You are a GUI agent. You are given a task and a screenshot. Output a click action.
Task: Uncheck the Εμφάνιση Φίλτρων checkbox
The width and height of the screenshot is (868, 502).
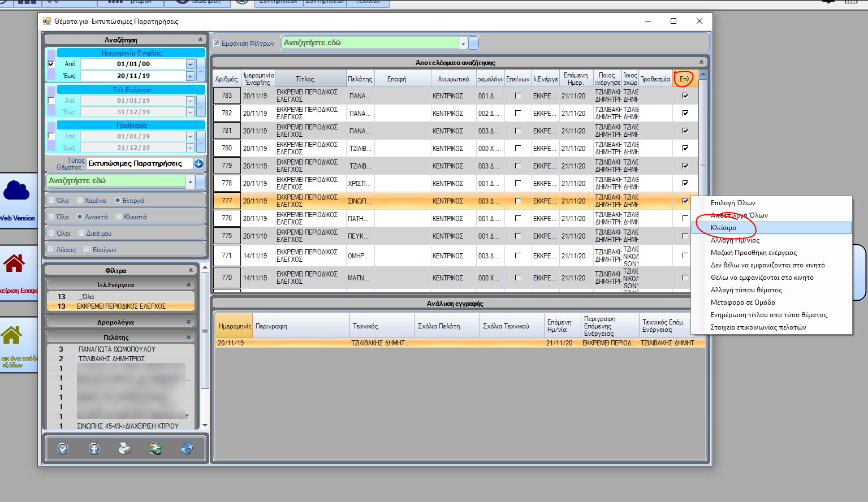[217, 44]
